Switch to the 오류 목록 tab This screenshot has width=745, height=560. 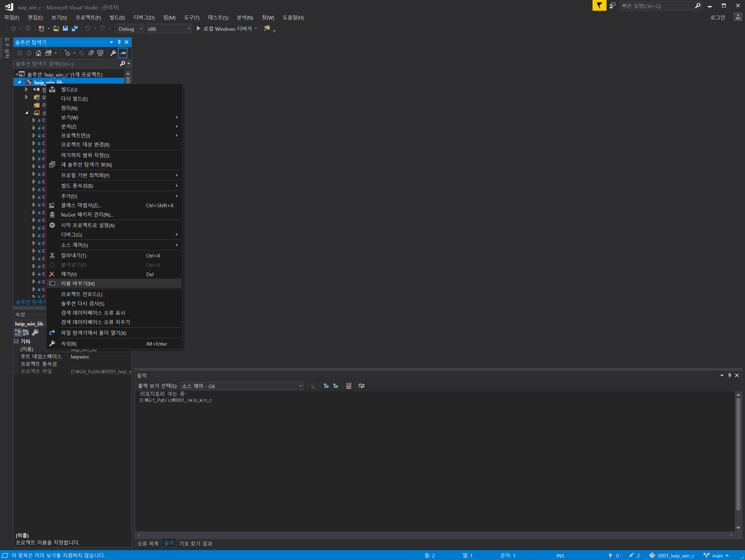148,544
